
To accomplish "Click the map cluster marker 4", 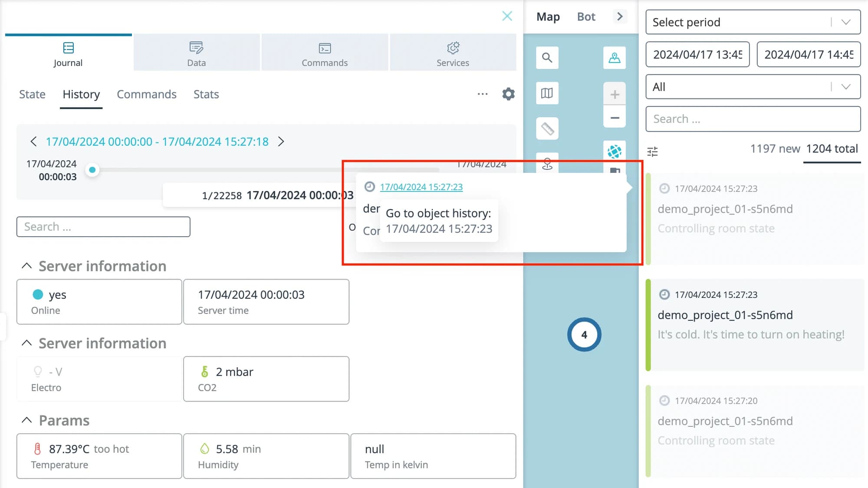I will (584, 335).
